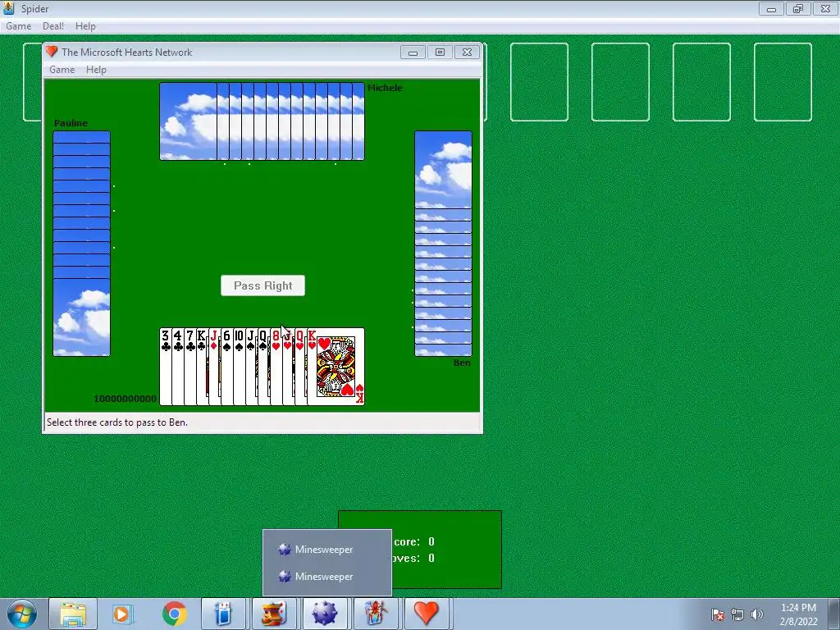Screen dimensions: 840x630
Task: Click Deal! in Spider menu bar
Action: point(53,26)
